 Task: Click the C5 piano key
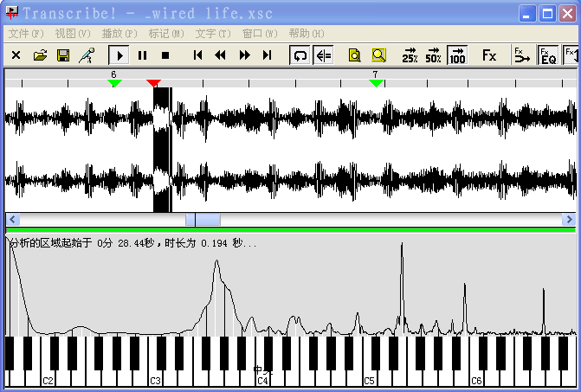(370, 377)
